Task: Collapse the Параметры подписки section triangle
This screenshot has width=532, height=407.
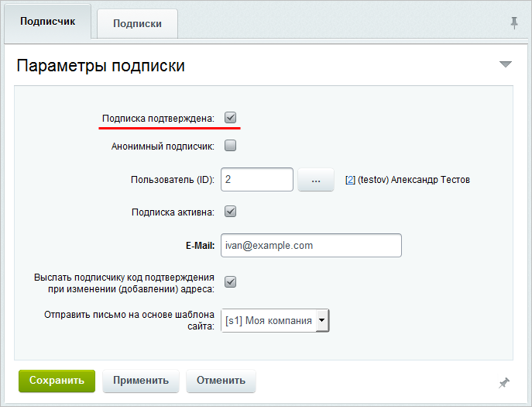Action: point(506,64)
